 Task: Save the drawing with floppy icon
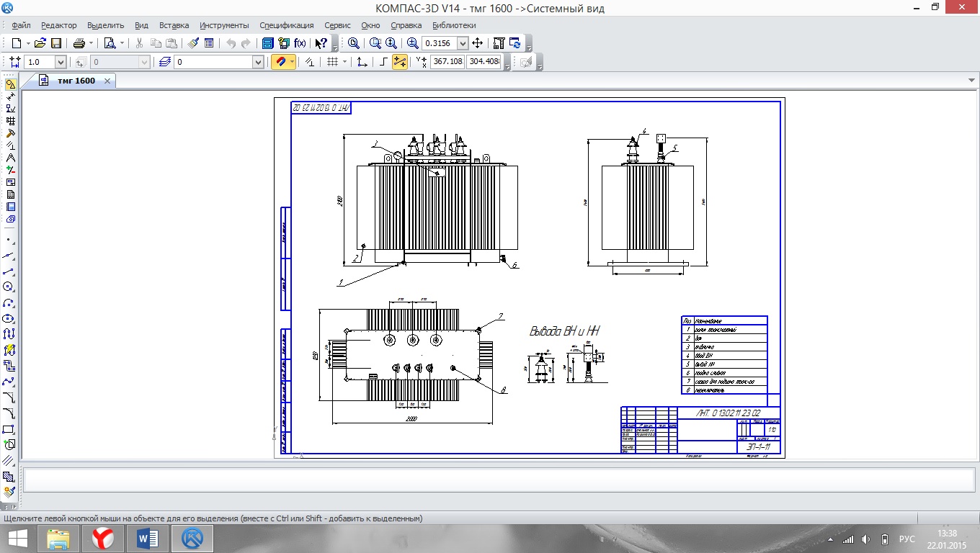(x=55, y=43)
